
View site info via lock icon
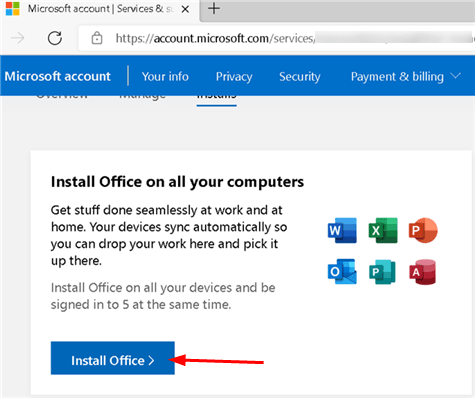[x=97, y=38]
